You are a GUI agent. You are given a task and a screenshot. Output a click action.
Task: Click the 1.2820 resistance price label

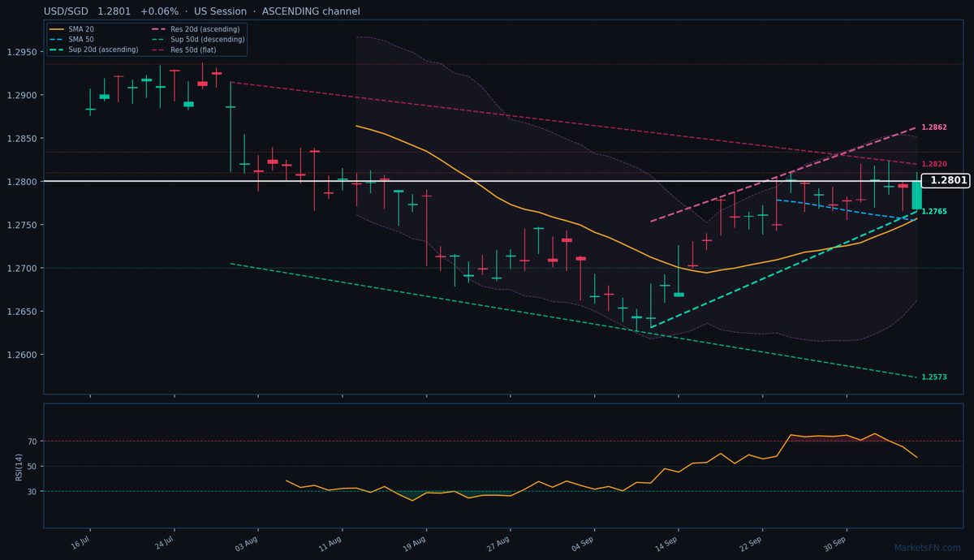coord(934,164)
